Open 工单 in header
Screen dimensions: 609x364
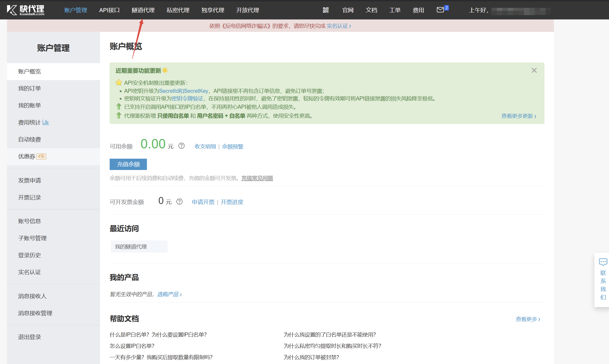click(395, 10)
